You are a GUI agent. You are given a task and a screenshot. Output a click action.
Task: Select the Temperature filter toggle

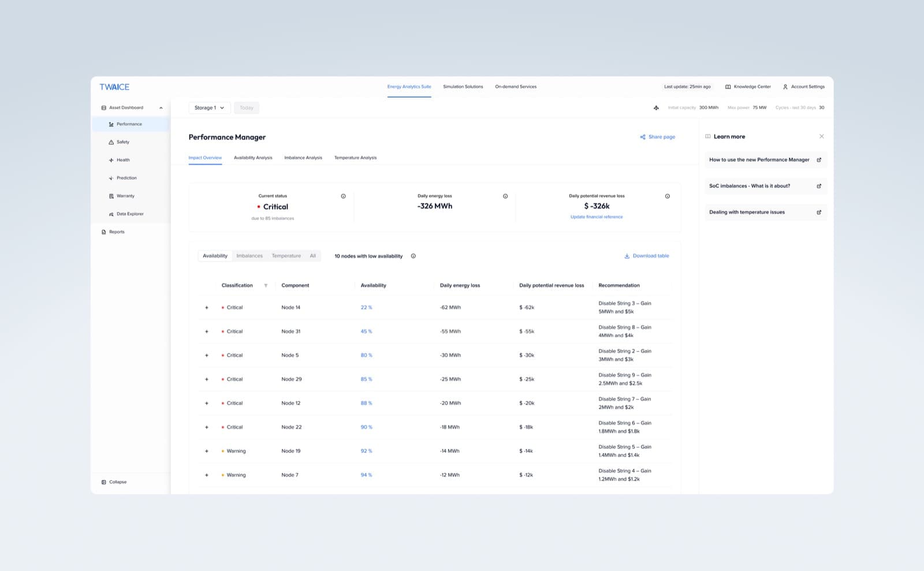click(286, 256)
